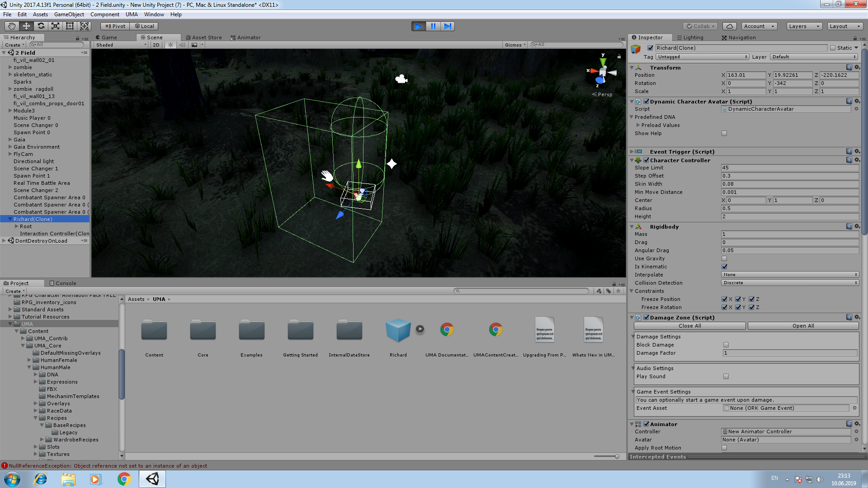Enable Show Help checkbox
This screenshot has width=868, height=488.
click(724, 133)
